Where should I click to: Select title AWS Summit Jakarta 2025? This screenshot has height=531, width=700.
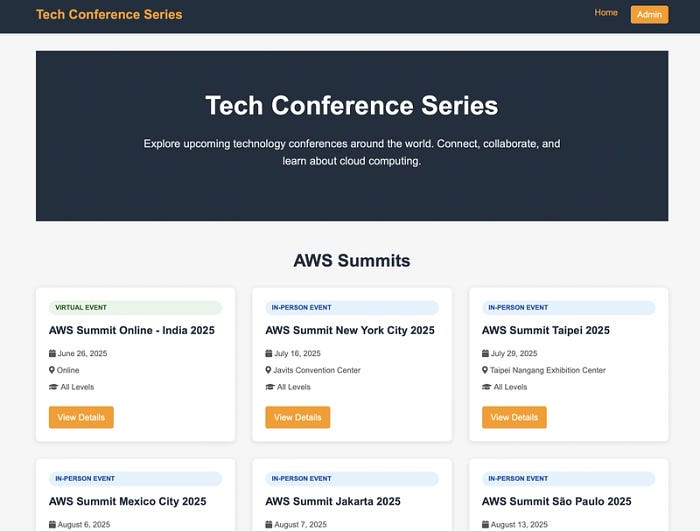click(333, 502)
